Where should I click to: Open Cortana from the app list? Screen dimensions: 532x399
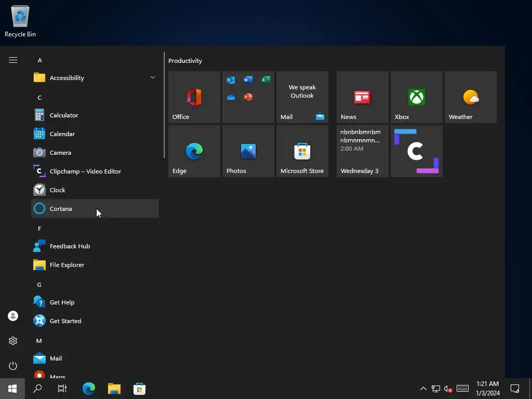95,208
